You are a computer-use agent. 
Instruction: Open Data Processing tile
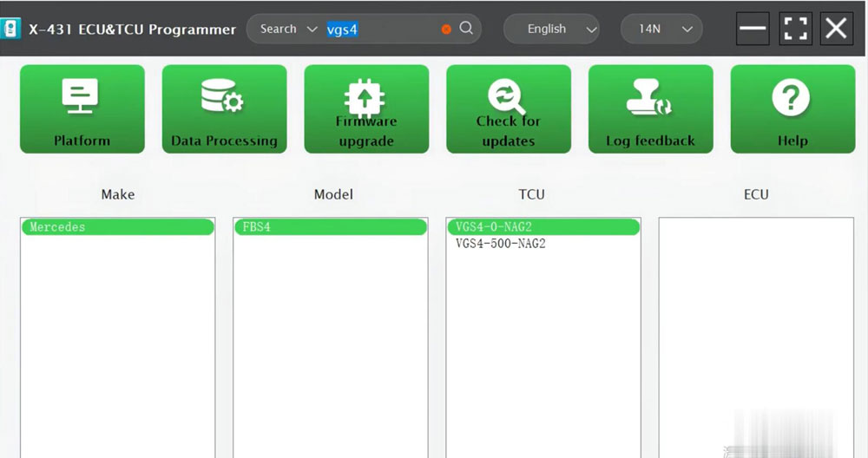(224, 109)
